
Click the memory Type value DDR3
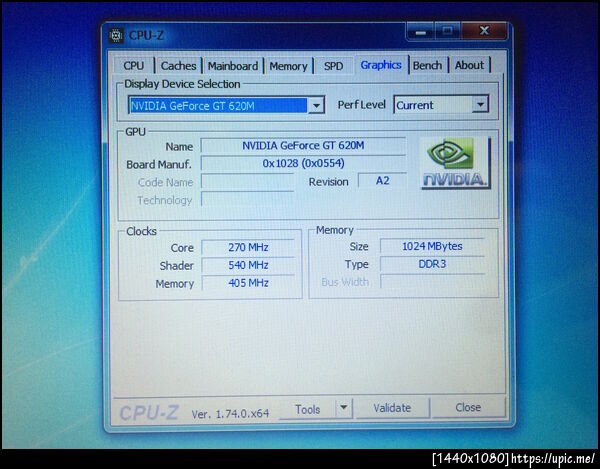pos(432,264)
